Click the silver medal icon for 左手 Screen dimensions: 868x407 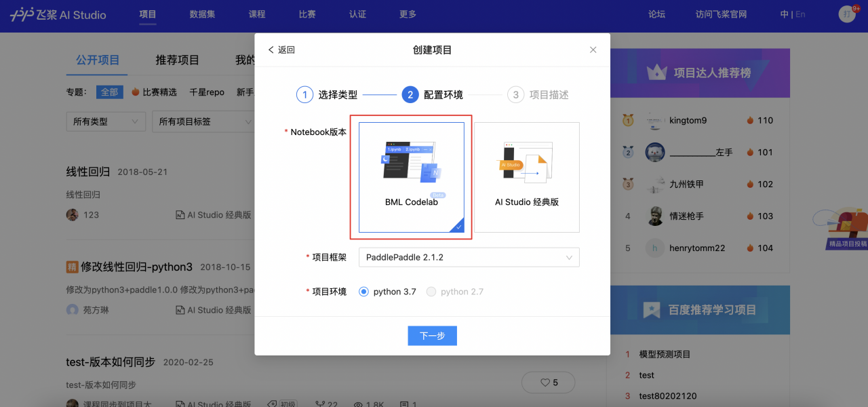628,153
